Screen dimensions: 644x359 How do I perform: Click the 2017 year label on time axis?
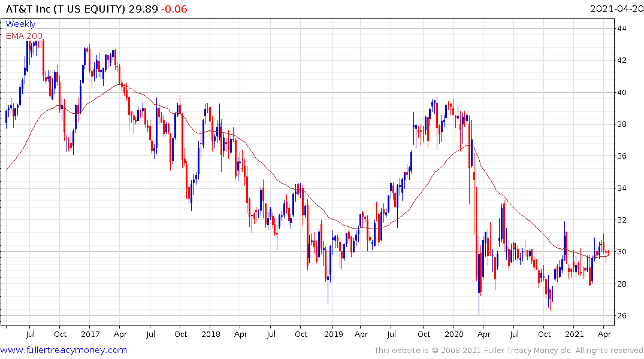(90, 334)
